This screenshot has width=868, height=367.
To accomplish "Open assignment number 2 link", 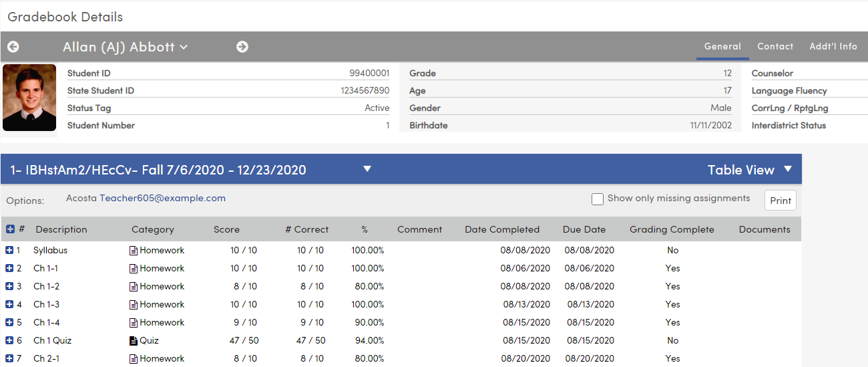I will 19,268.
